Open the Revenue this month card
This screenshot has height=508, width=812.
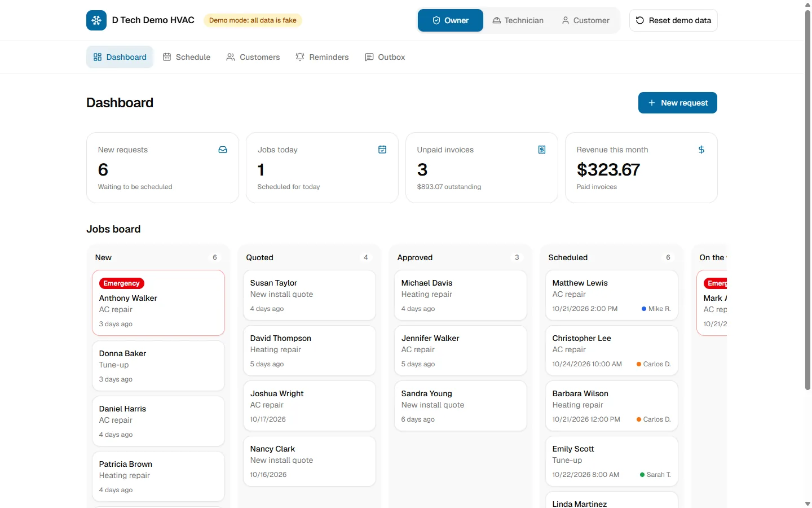[x=641, y=168]
